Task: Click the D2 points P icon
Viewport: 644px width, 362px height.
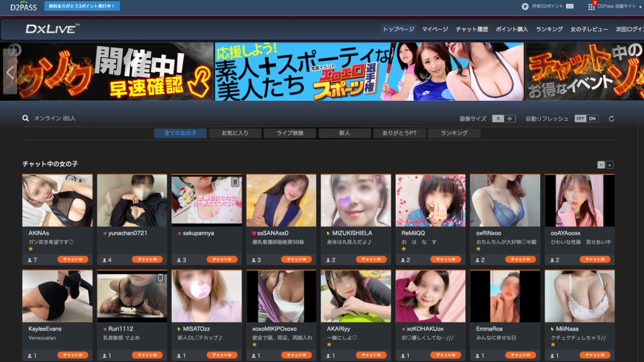Action: coord(525,6)
